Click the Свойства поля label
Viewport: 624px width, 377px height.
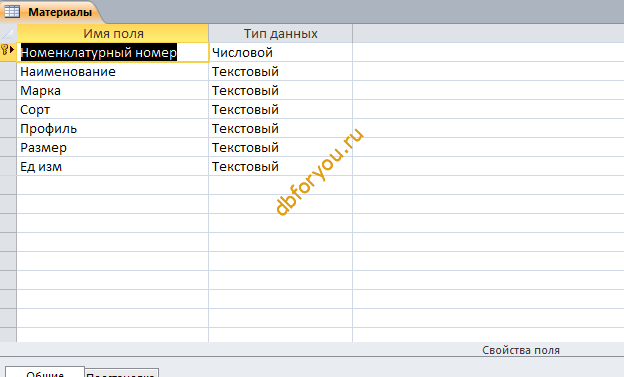pos(521,350)
